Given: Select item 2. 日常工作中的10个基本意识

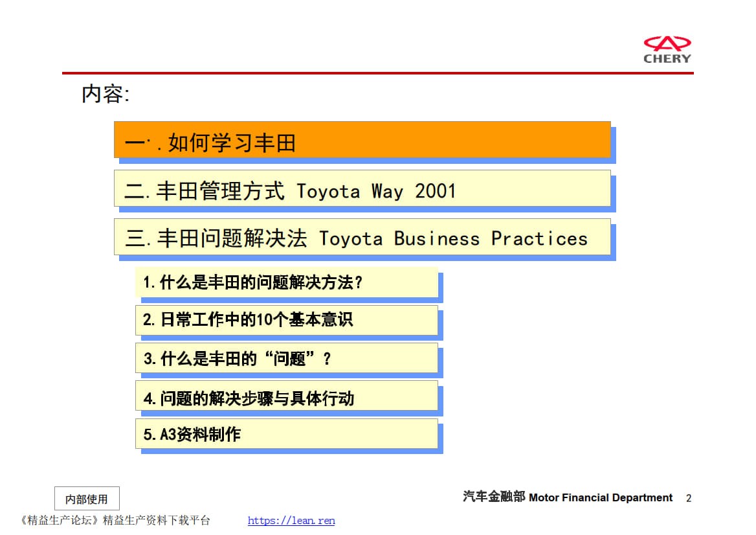Looking at the screenshot, I should point(286,320).
